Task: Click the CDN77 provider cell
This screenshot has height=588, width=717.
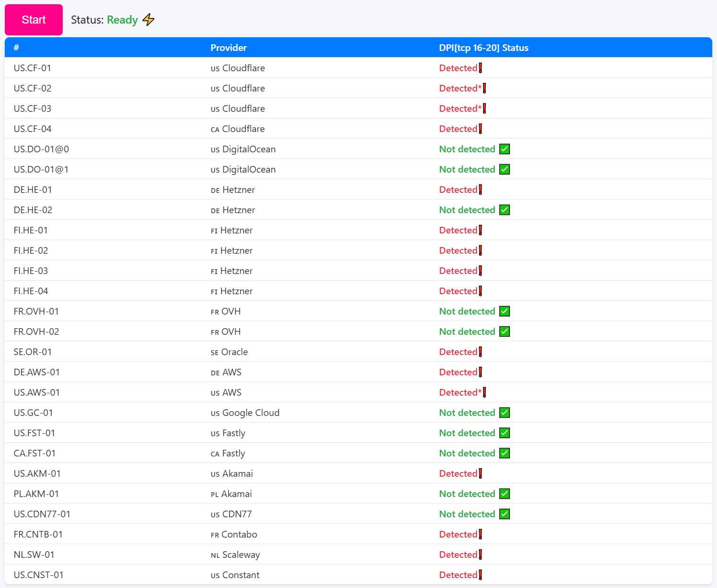Action: coord(231,514)
